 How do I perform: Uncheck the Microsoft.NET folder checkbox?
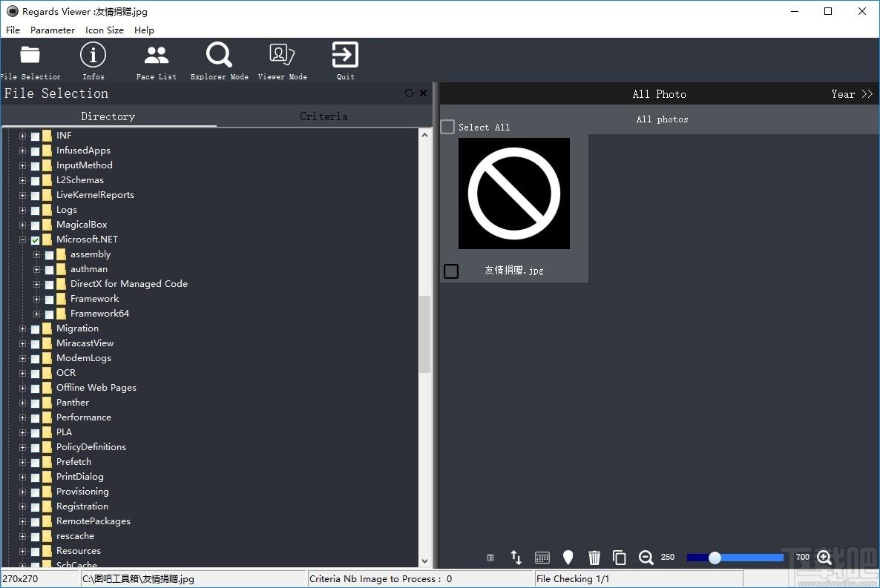click(36, 240)
